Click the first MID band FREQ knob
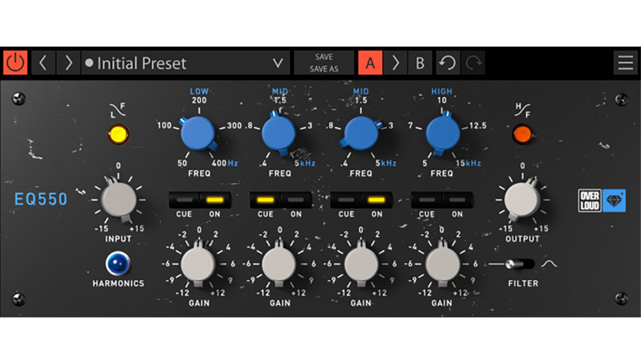Screen dimensions: 641x364 [278, 133]
